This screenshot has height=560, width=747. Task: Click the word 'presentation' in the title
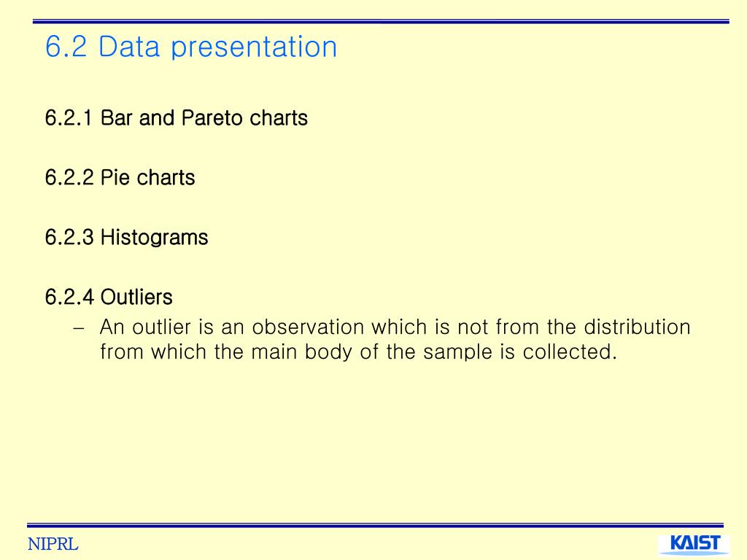pos(254,47)
